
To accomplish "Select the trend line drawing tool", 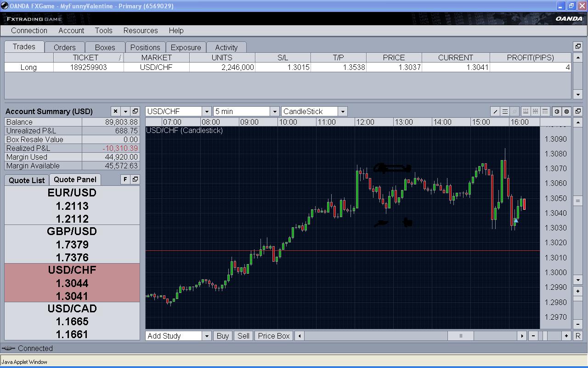I will pyautogui.click(x=495, y=111).
